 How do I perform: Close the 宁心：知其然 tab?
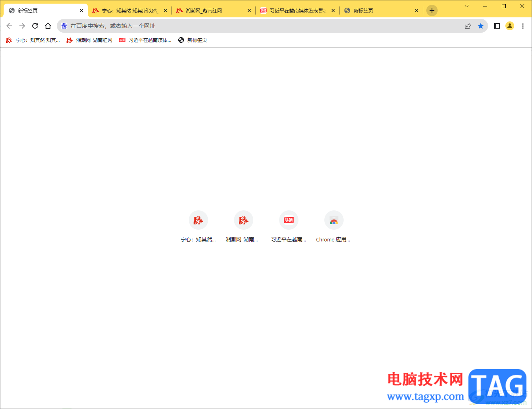point(165,10)
